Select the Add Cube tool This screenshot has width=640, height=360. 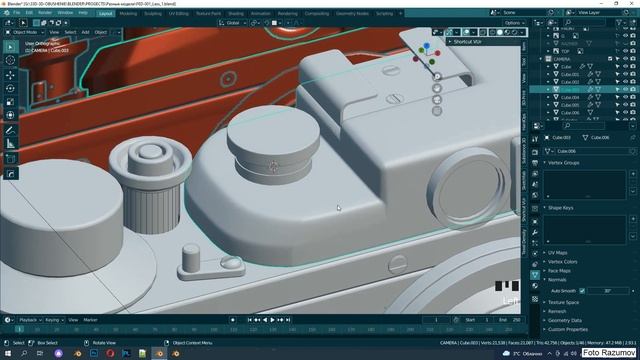coord(11,159)
